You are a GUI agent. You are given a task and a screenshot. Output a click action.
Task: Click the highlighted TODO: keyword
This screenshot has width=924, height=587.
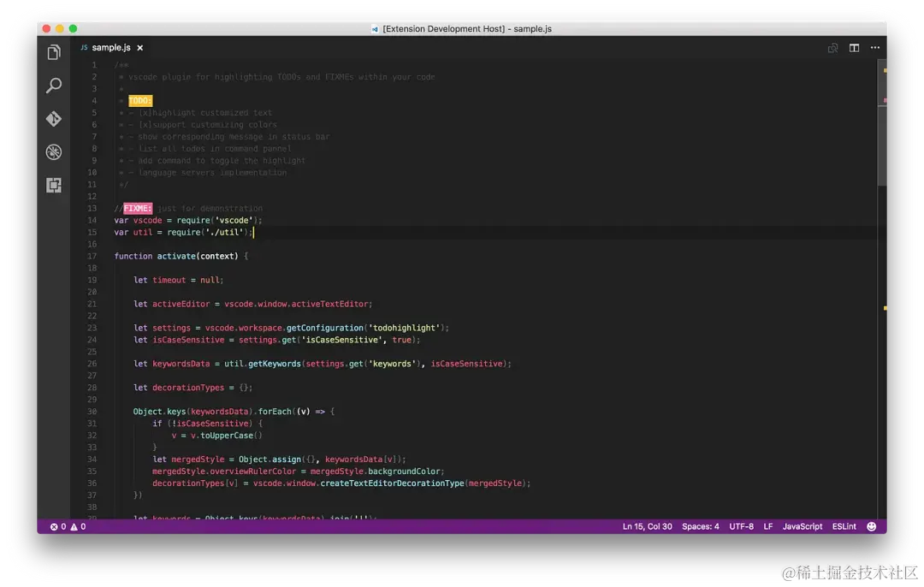(x=140, y=101)
